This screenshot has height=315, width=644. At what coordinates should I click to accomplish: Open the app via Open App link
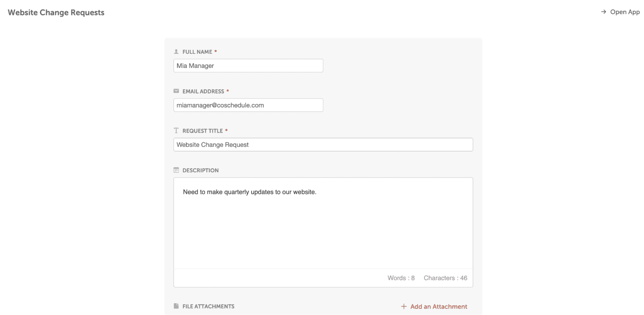[625, 12]
